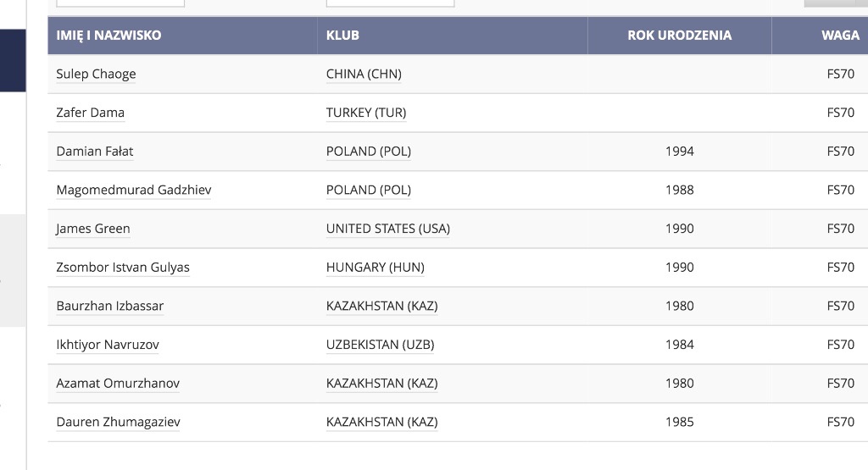
Task: Open UNITED STATES (USA) club link
Action: (x=388, y=229)
